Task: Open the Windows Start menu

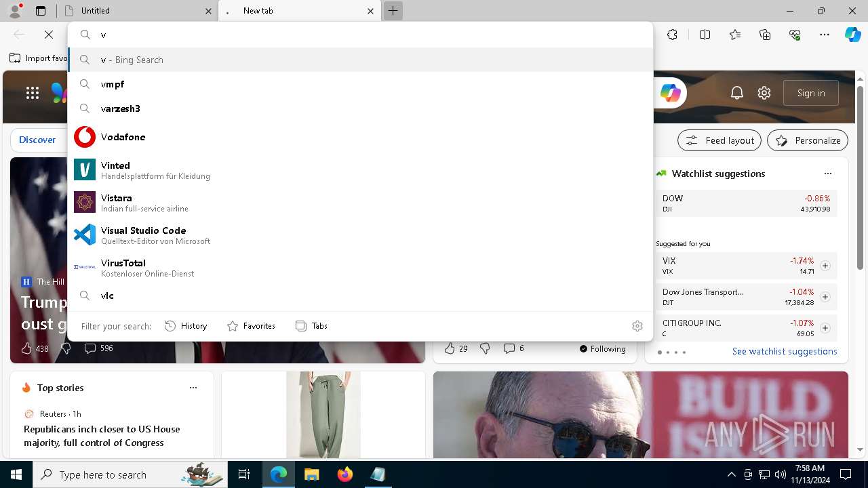Action: (16, 474)
